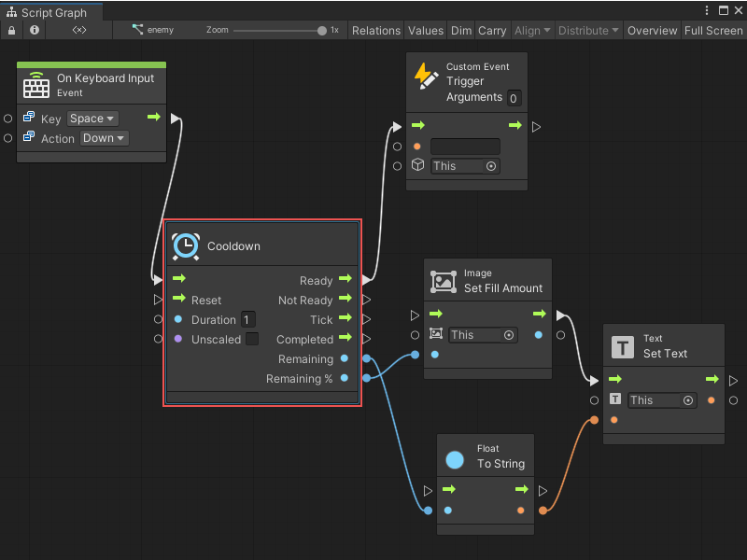
Task: Click the variables code icon in toolbar
Action: [x=79, y=30]
